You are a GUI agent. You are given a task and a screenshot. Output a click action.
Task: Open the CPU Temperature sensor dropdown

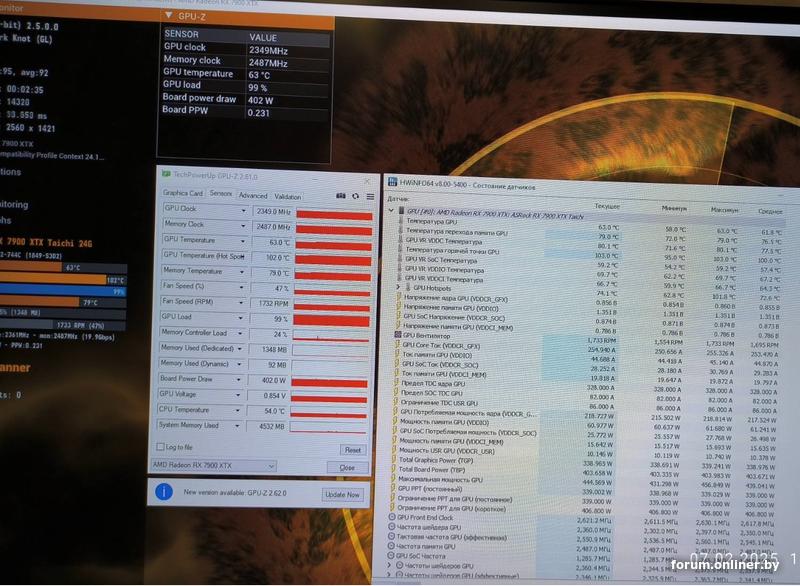click(237, 410)
